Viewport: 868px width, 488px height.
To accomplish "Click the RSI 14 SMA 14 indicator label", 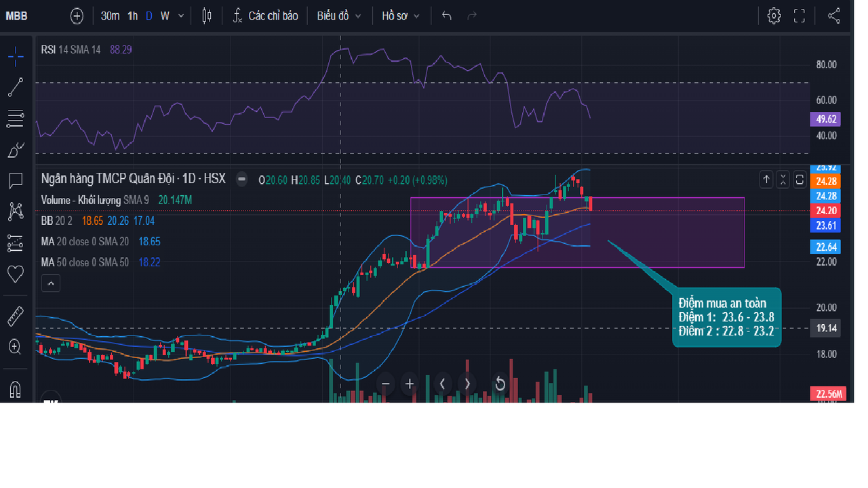I will tap(71, 49).
